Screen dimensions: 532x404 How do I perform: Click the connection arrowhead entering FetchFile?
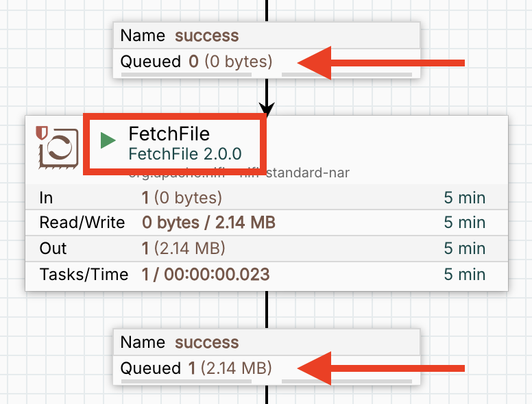tap(267, 110)
